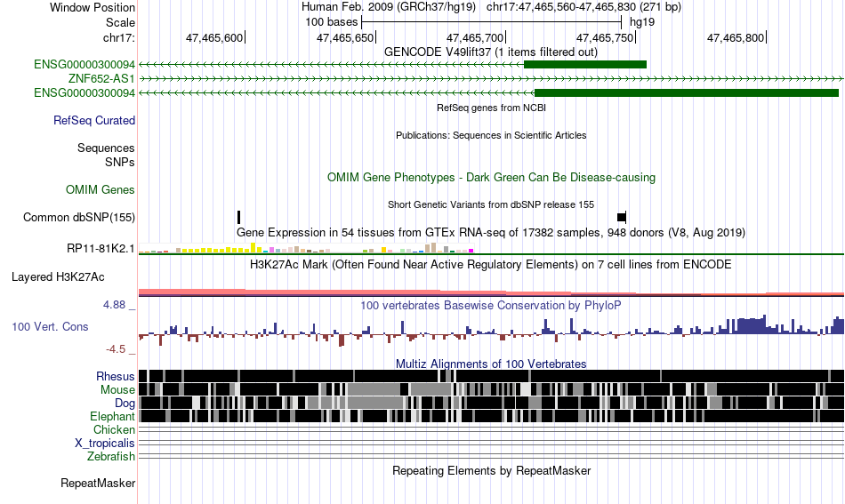Image resolution: width=845 pixels, height=504 pixels.
Task: Click RefSeq genes from NCBI title
Action: pos(491,108)
